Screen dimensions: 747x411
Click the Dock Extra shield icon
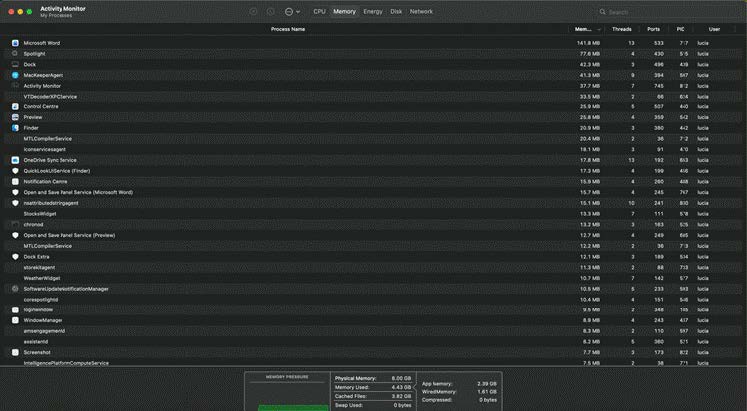coord(15,257)
